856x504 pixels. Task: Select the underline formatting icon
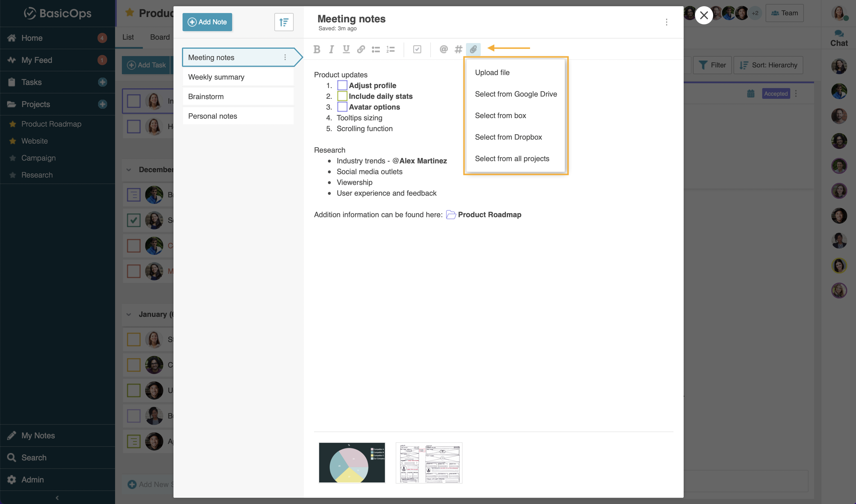(346, 49)
